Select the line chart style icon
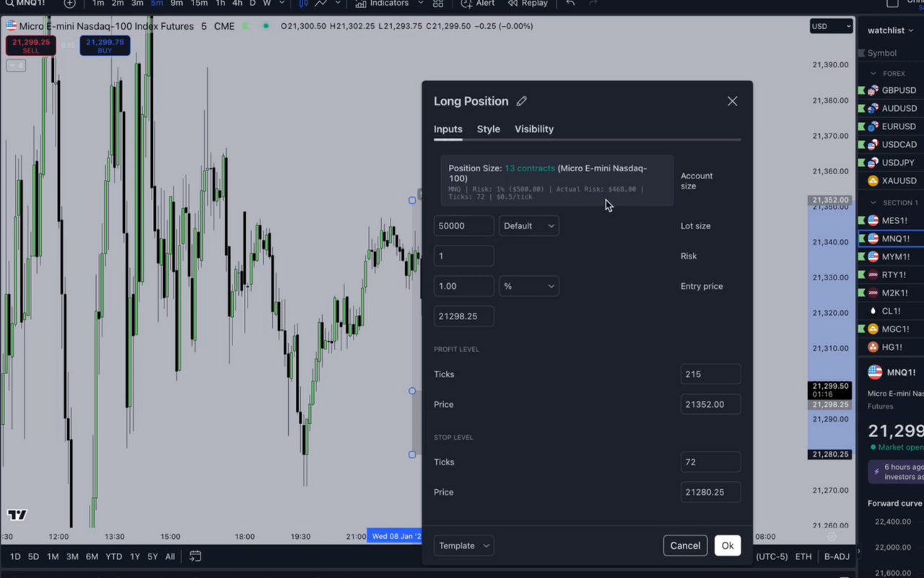Image resolution: width=924 pixels, height=578 pixels. 321,3
